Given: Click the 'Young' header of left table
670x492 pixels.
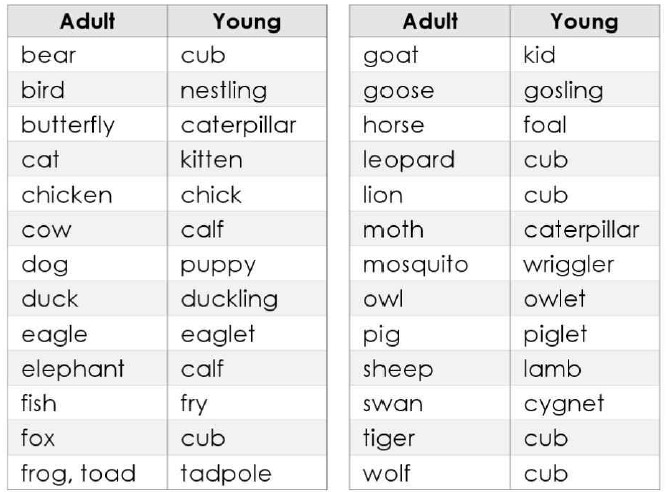Looking at the screenshot, I should coord(247,21).
